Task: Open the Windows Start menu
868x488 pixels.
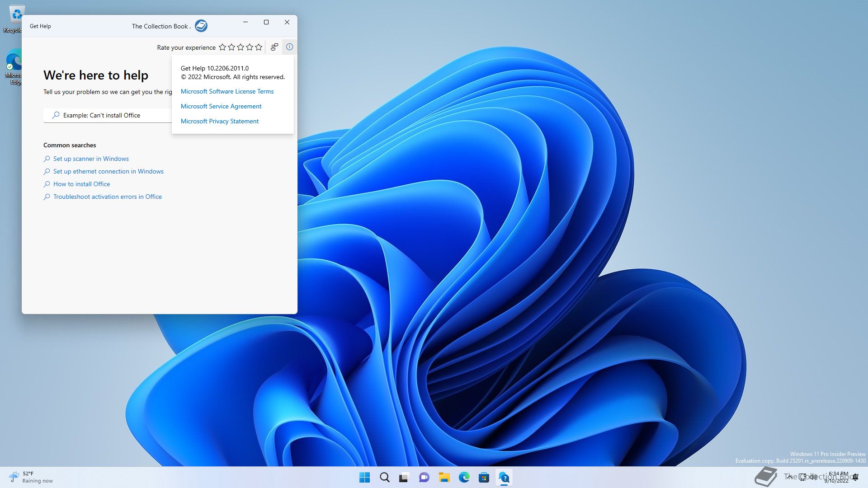Action: point(364,477)
